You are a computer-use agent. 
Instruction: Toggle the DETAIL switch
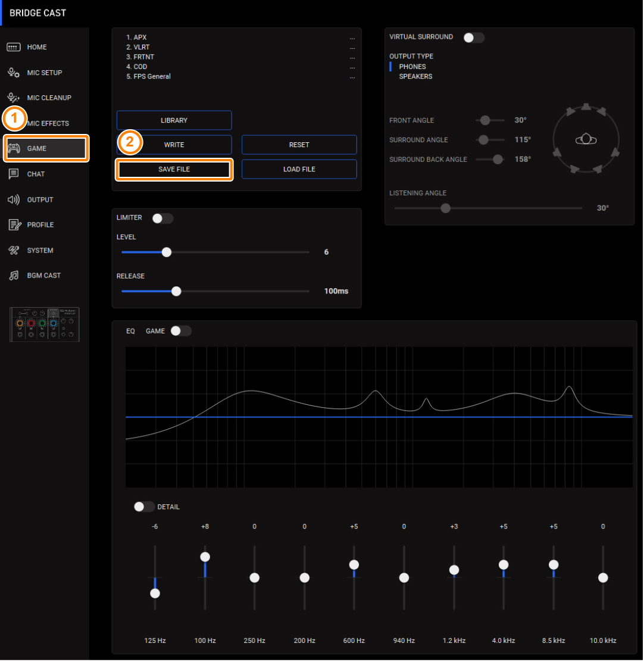(144, 507)
